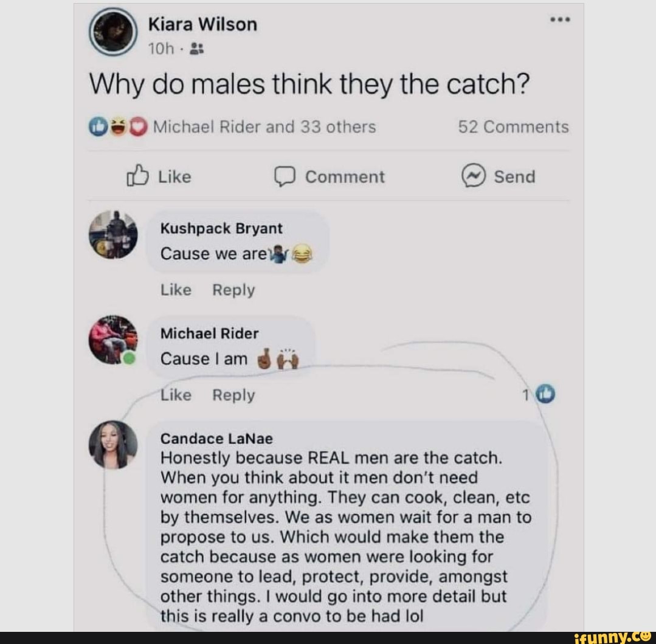Image resolution: width=656 pixels, height=644 pixels.
Task: Click the red heart love reaction icon
Action: pos(139,127)
